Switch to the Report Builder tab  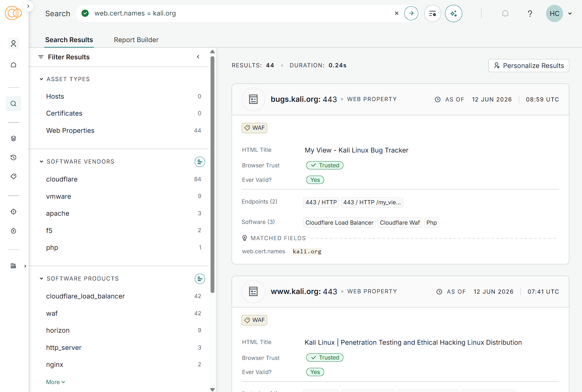click(136, 40)
